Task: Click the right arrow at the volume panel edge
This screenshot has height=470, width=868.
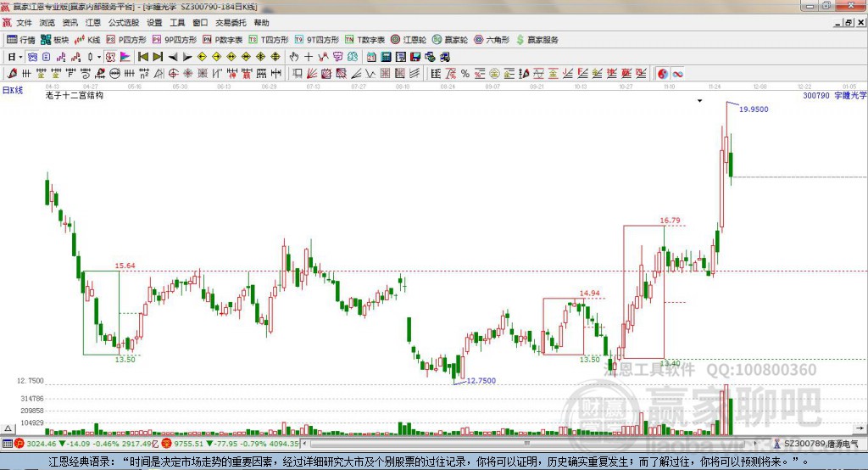Action: (860, 428)
